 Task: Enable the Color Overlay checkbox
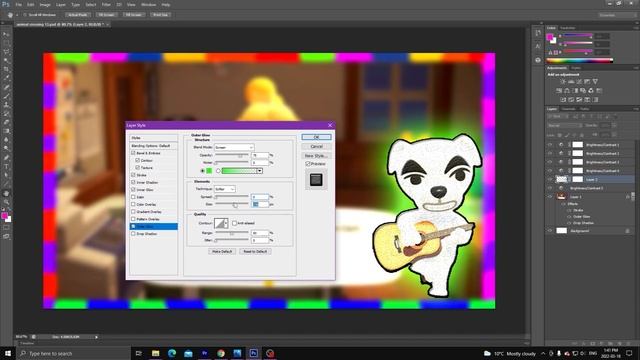coord(133,204)
